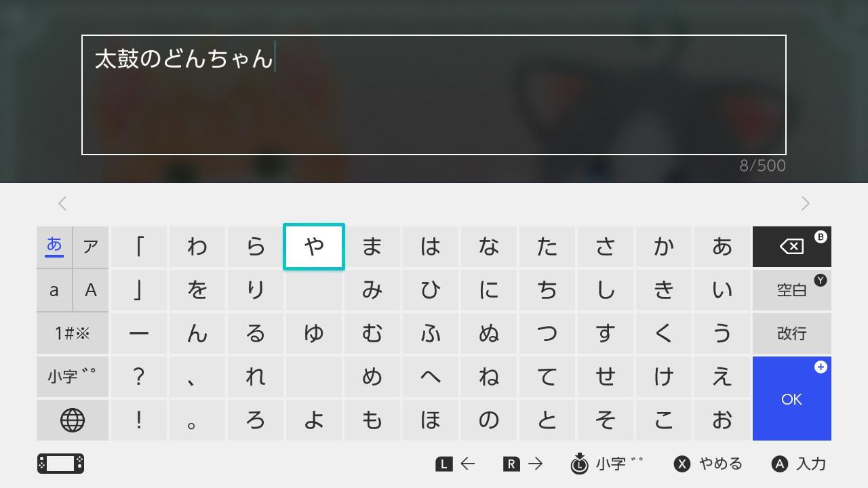Go to next page with right chevron

(806, 203)
